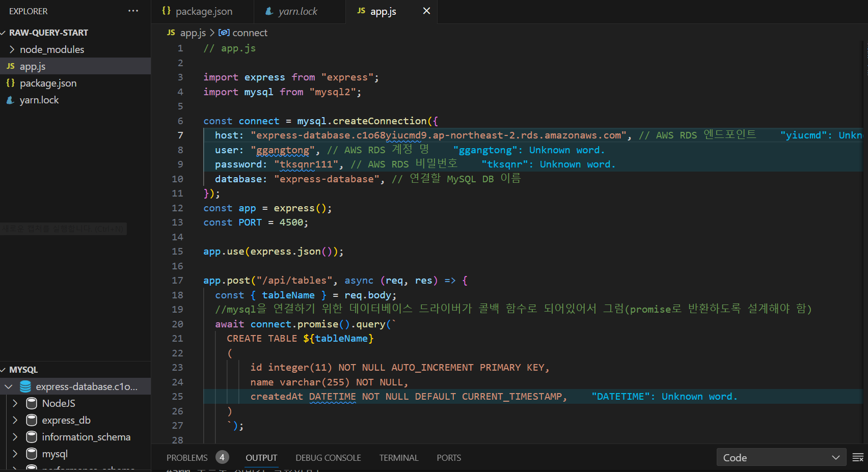
Task: Open Explorer more actions ellipsis menu
Action: [133, 11]
